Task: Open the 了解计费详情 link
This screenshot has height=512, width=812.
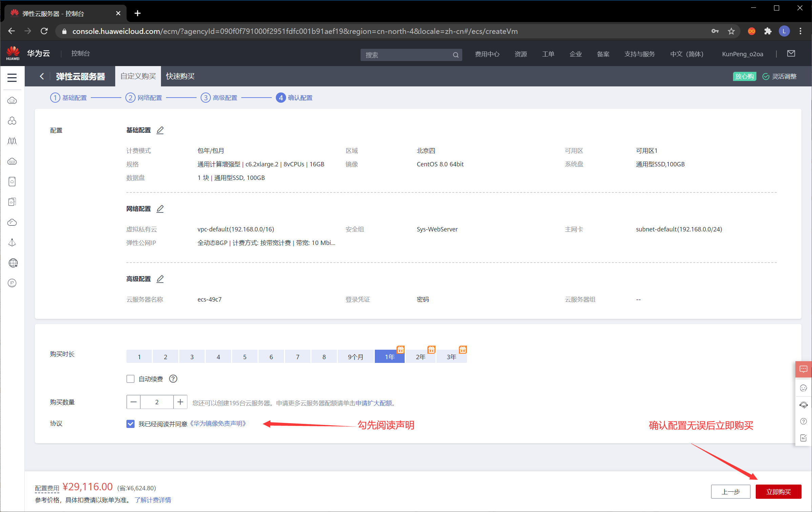Action: coord(153,500)
